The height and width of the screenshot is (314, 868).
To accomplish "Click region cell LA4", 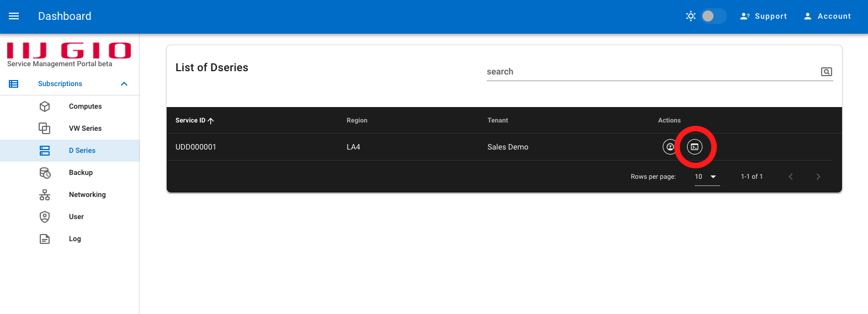I will coord(353,147).
